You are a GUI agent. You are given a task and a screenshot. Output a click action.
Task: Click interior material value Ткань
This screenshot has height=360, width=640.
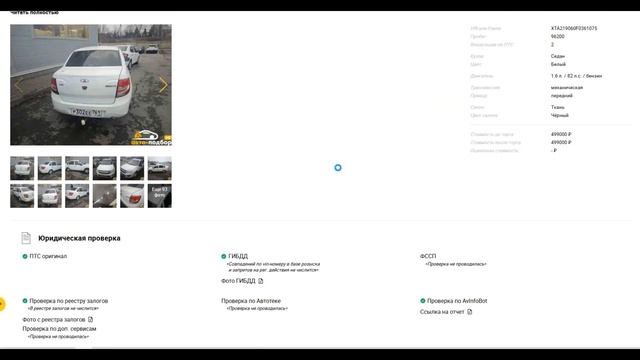(x=558, y=107)
